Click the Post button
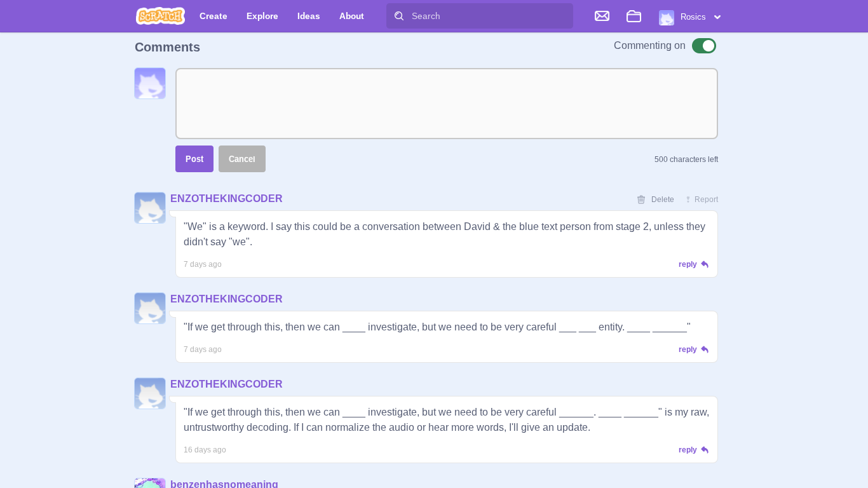The height and width of the screenshot is (488, 868). coord(194,158)
